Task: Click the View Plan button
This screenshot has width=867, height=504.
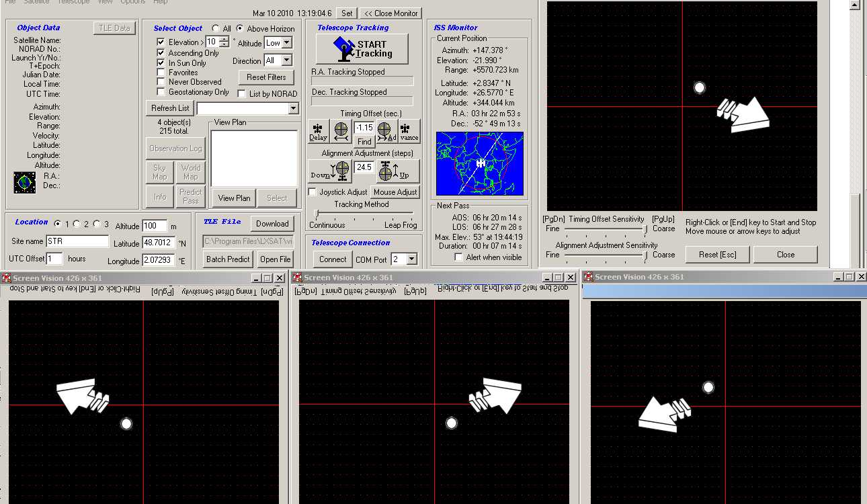Action: [x=234, y=198]
